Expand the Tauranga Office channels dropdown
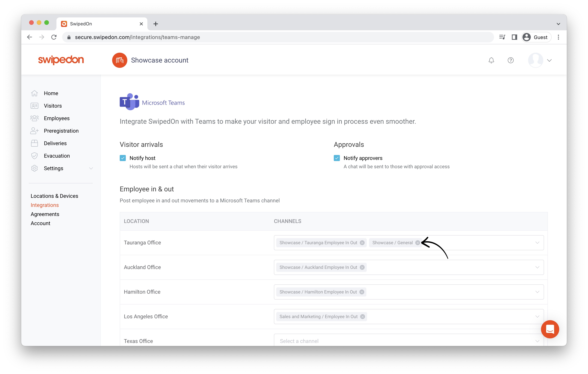Viewport: 588px width, 374px height. coord(537,243)
